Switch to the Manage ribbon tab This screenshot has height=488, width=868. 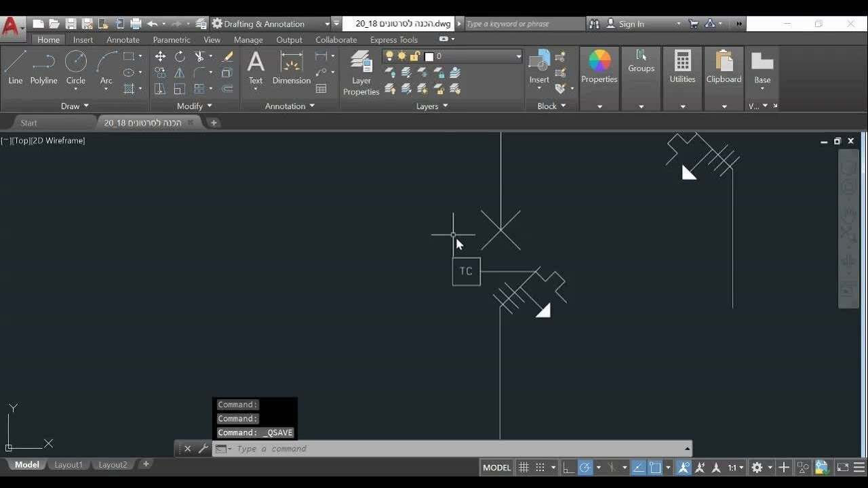coord(248,40)
